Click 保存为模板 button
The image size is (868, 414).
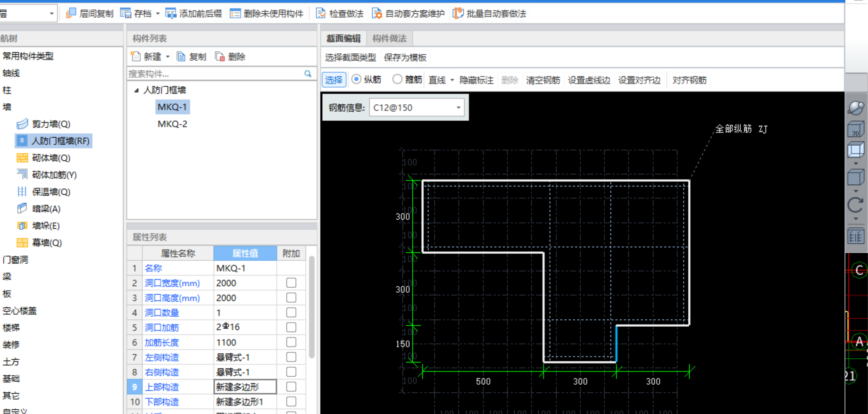click(x=405, y=58)
